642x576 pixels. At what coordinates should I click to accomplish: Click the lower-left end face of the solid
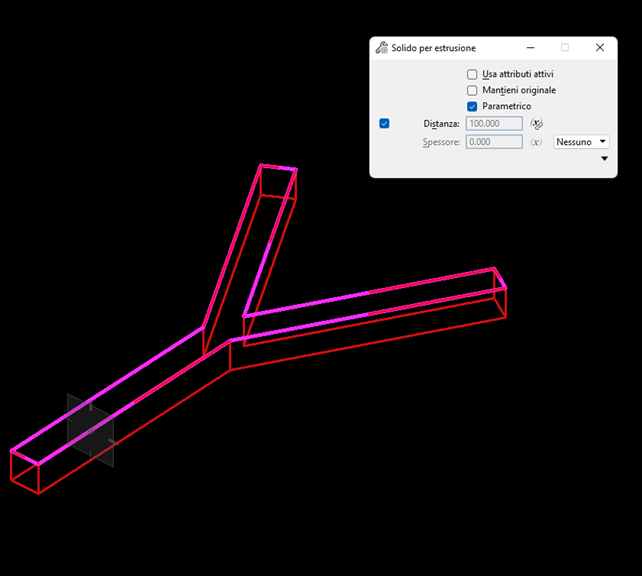(x=25, y=472)
